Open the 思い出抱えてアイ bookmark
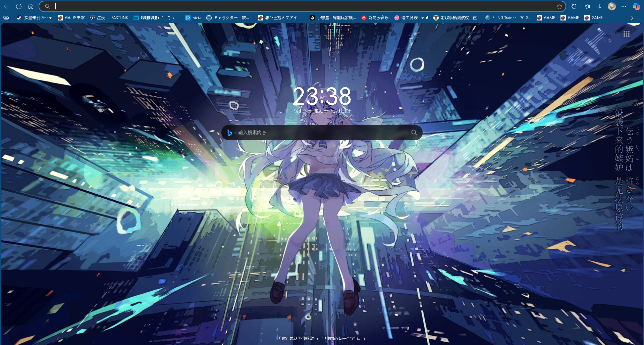 pos(279,18)
